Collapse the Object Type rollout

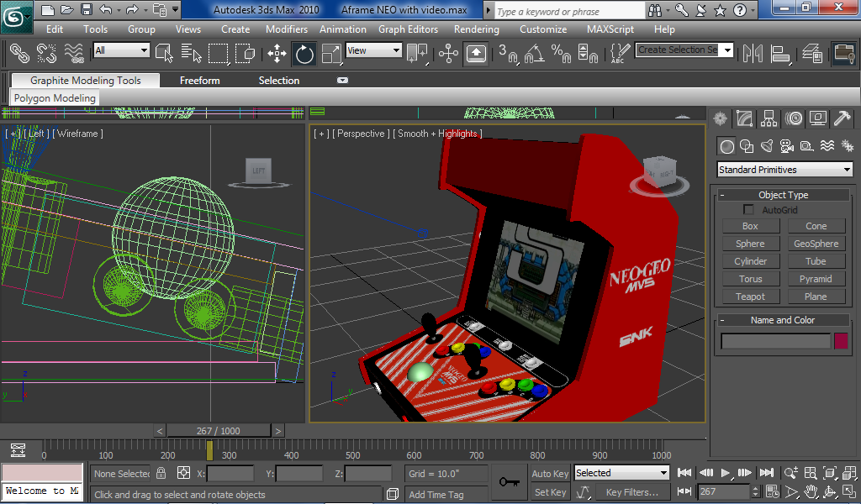point(783,195)
